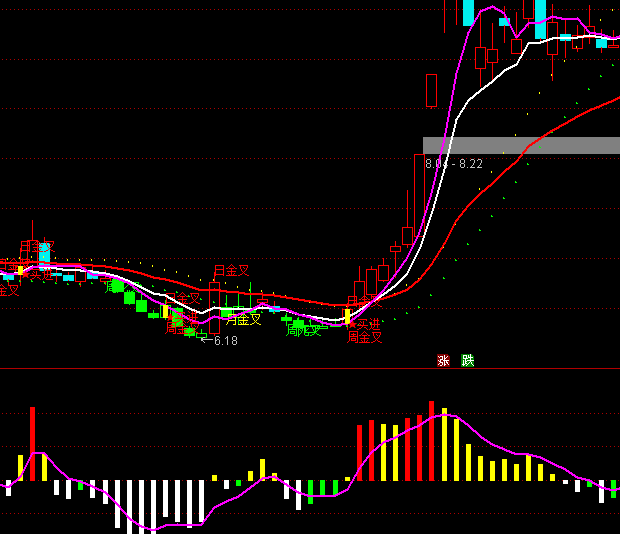Click the 8.22 gap price range label
The width and height of the screenshot is (620, 534).
click(x=454, y=164)
